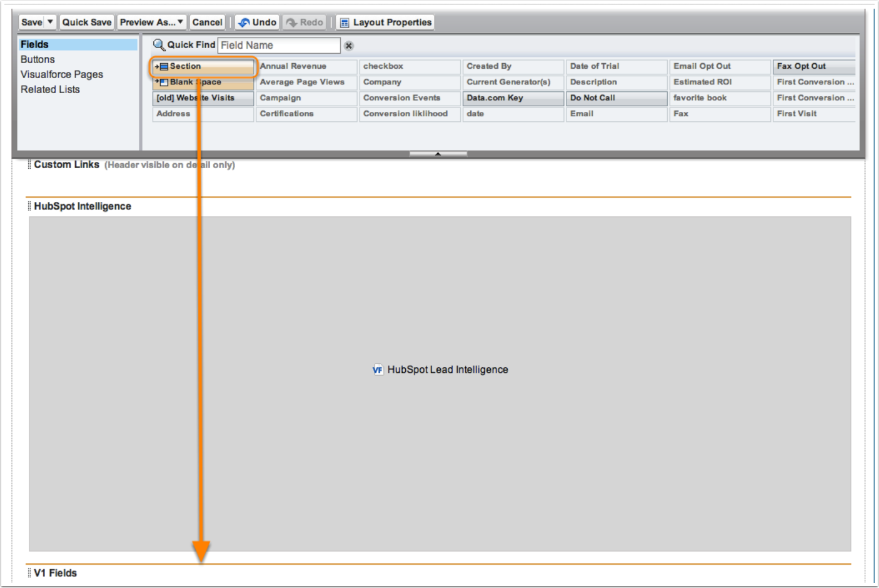The image size is (879, 588).
Task: Clear the Quick Find search box
Action: click(349, 46)
